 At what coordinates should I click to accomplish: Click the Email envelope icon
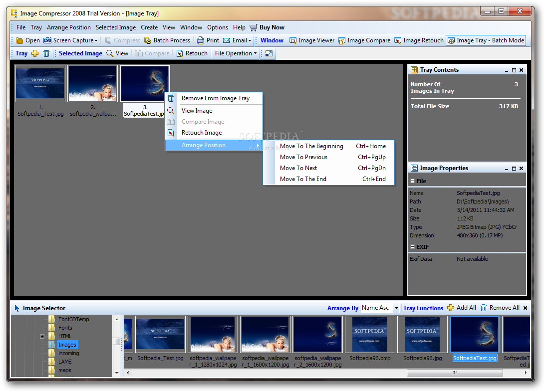click(227, 40)
